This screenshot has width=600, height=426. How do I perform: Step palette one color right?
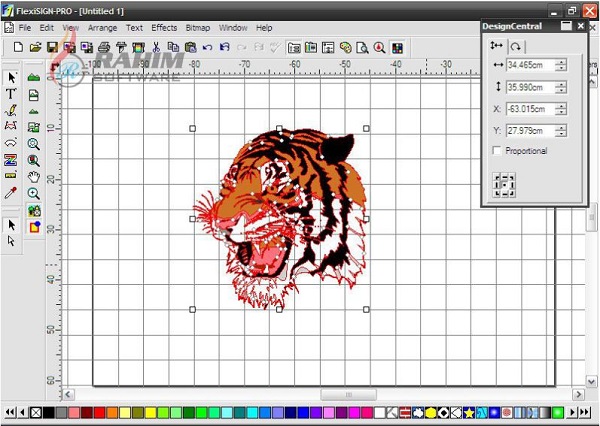[572, 412]
